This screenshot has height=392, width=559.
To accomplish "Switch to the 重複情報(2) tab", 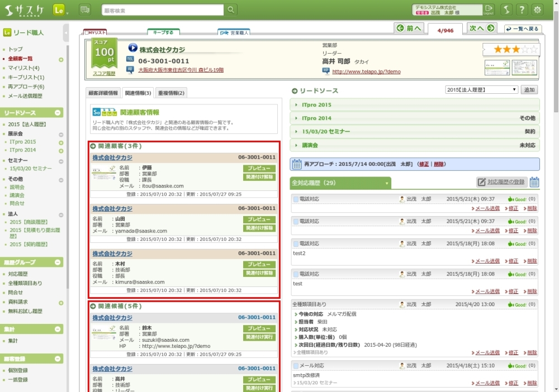I will (172, 93).
